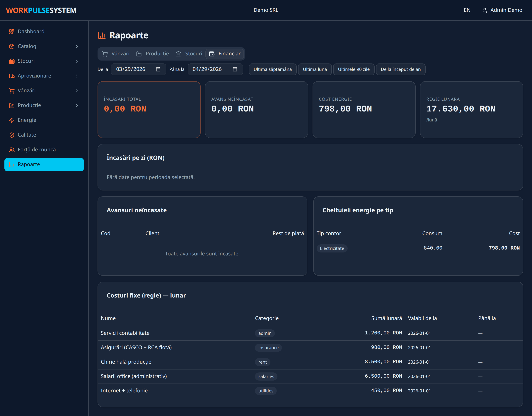Click the utilities category badge
The image size is (532, 416).
coord(266,391)
